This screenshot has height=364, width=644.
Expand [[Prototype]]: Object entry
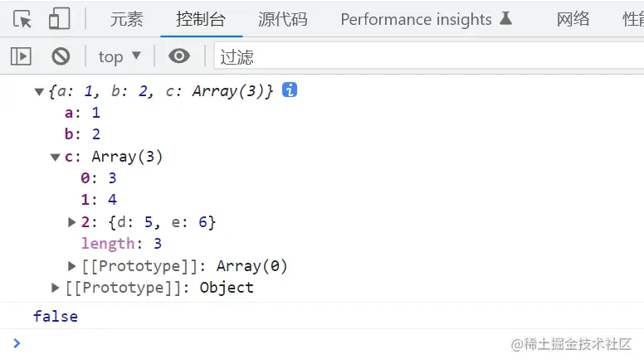click(56, 288)
